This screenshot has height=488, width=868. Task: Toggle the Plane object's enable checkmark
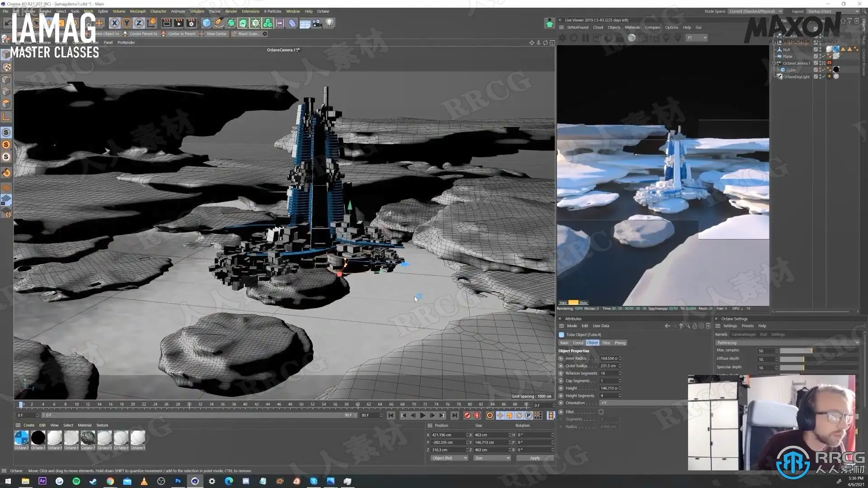pyautogui.click(x=823, y=56)
